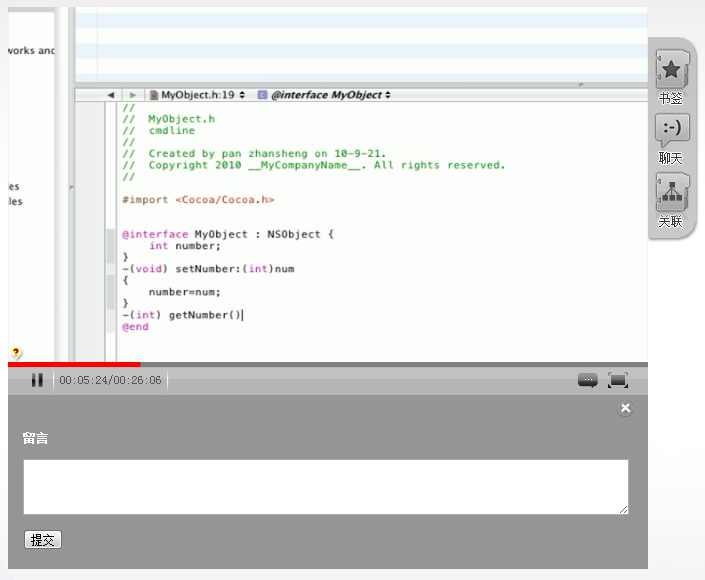Viewport: 705px width, 580px height.
Task: Open the MyObject.h:19 file history dropdown
Action: coord(198,95)
